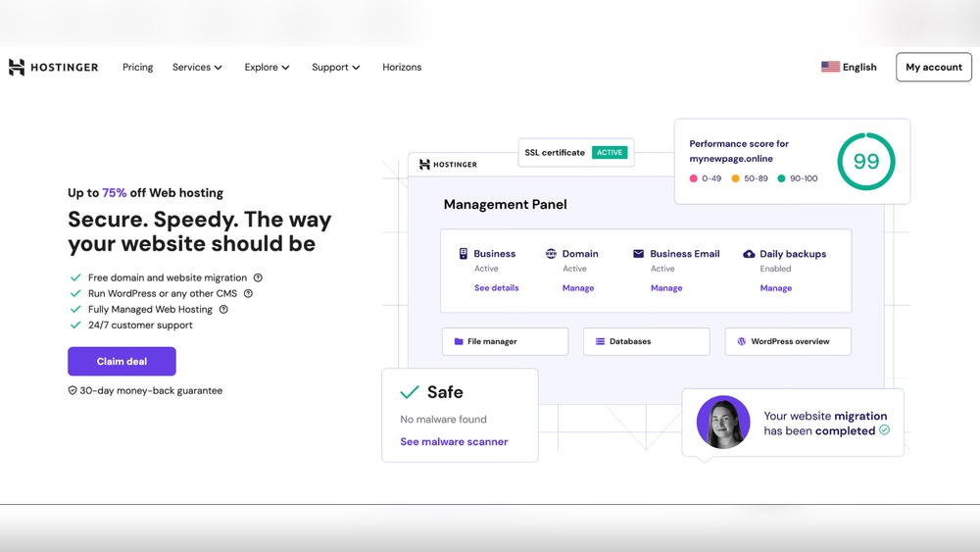This screenshot has height=552, width=980.
Task: Click the Domain globe icon
Action: (551, 253)
